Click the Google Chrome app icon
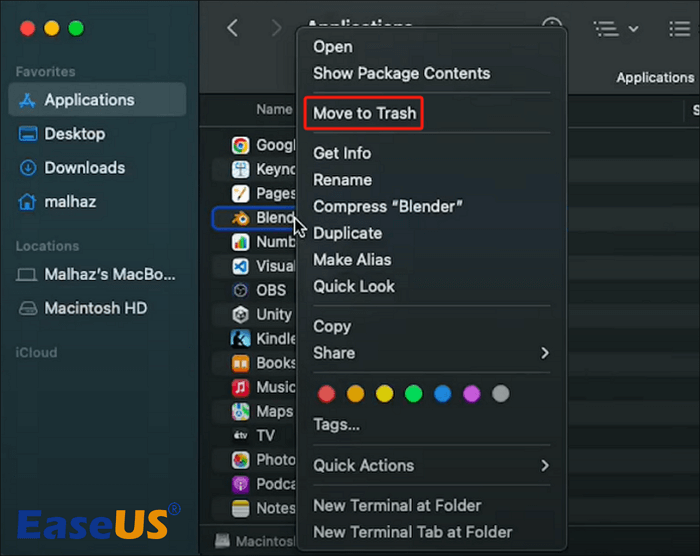Viewport: 700px width, 556px height. pyautogui.click(x=240, y=145)
